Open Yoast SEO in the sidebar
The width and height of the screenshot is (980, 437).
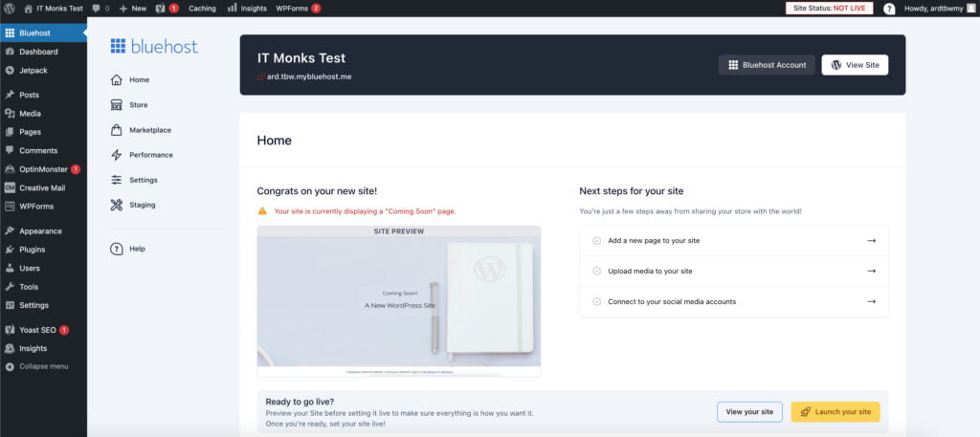[x=43, y=330]
